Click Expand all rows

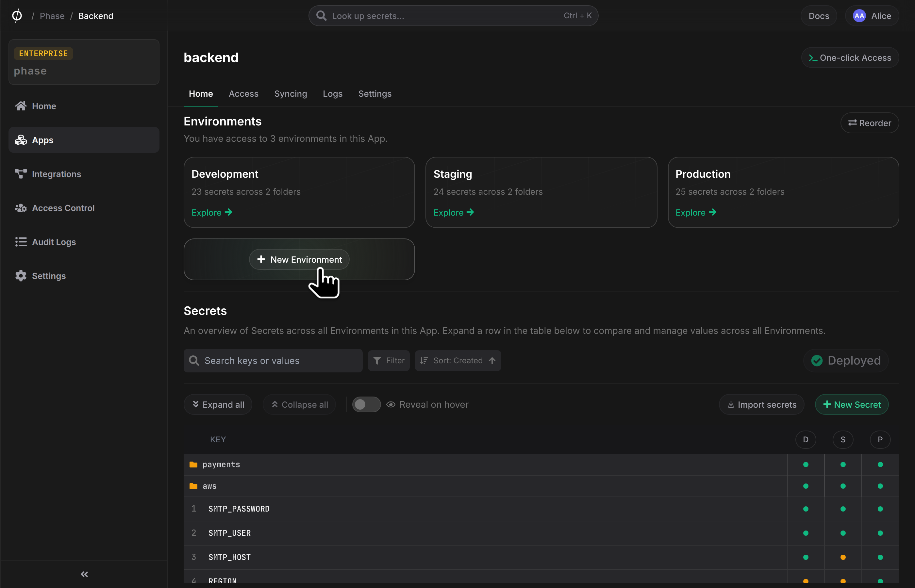pos(218,404)
